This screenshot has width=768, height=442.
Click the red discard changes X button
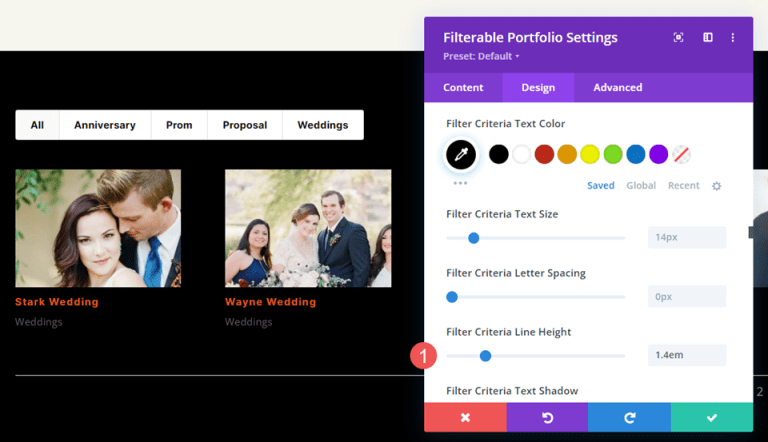click(x=465, y=417)
